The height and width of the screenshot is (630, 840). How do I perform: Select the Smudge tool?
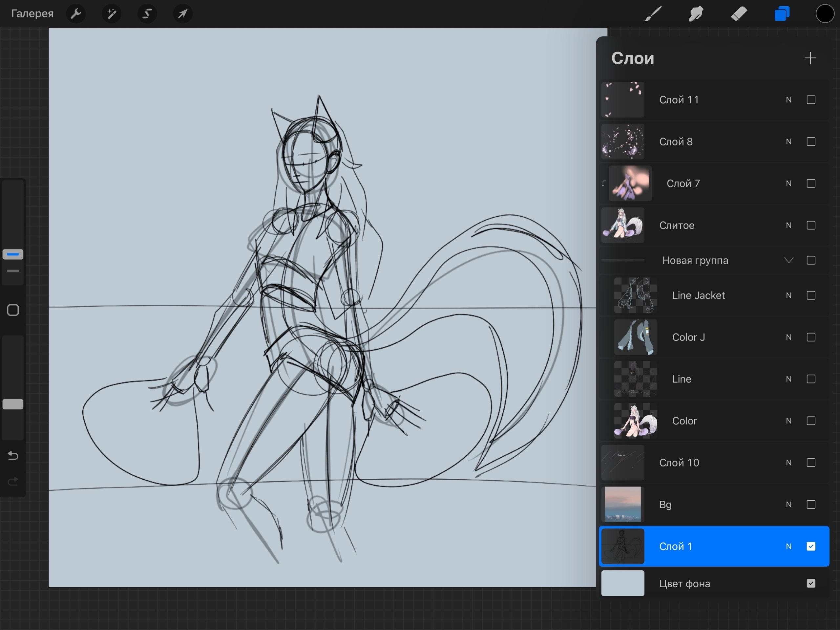pyautogui.click(x=696, y=14)
